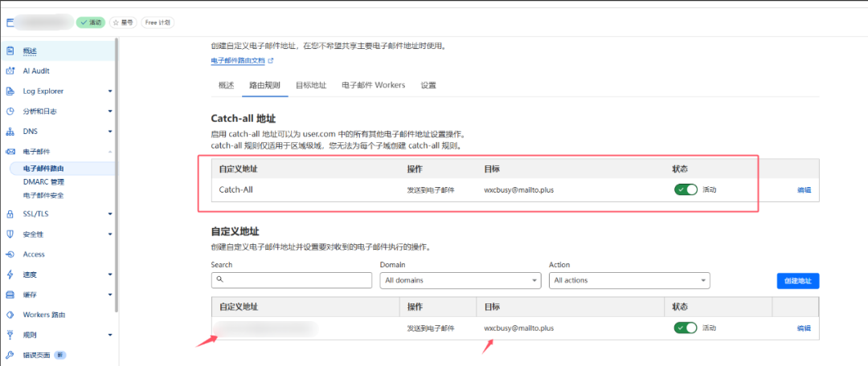This screenshot has height=366, width=868.
Task: Click 编辑 for the Catch-All rule
Action: 804,190
